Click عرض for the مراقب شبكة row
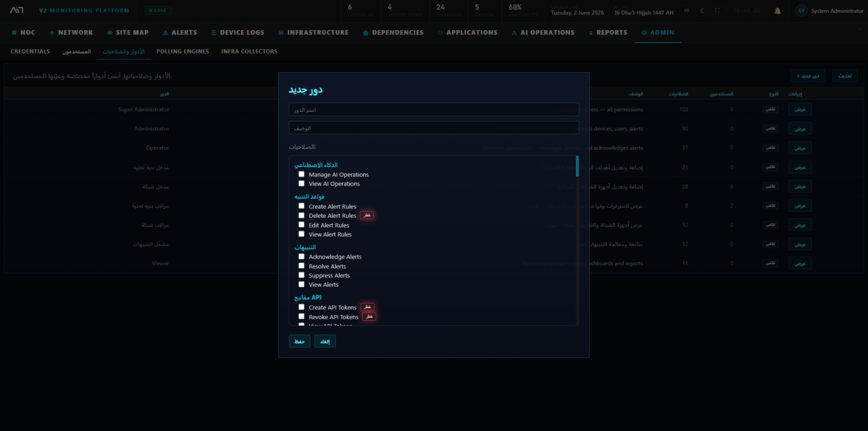The height and width of the screenshot is (431, 868). pos(800,225)
